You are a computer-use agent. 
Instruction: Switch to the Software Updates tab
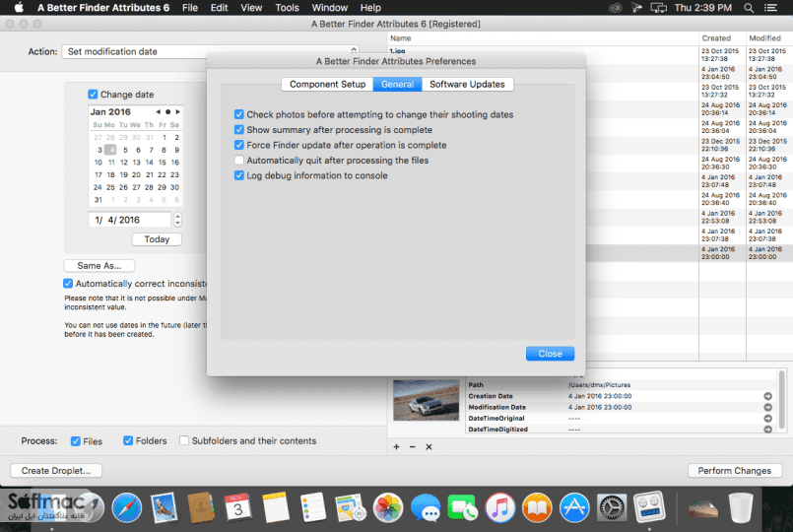[467, 84]
